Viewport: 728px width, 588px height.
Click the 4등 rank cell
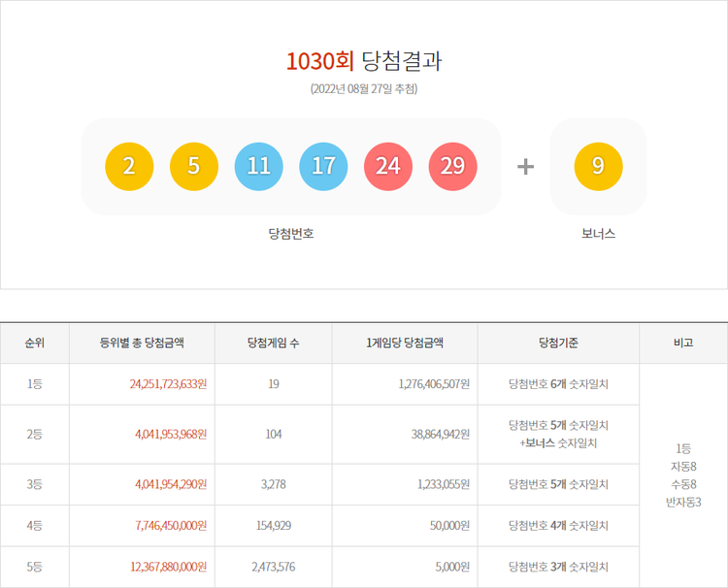click(35, 526)
